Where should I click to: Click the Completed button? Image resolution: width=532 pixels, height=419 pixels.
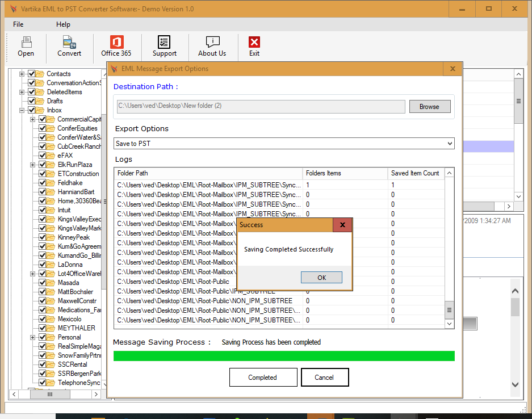263,377
